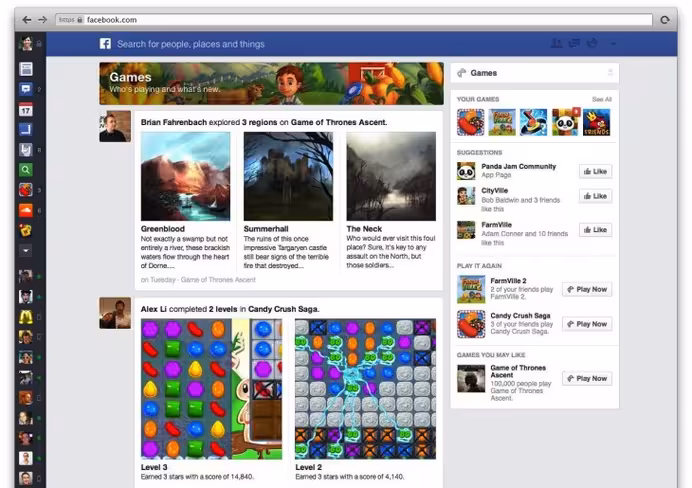Click the handle at right of Games panel header
Screen dimensions: 692x488
(x=610, y=72)
